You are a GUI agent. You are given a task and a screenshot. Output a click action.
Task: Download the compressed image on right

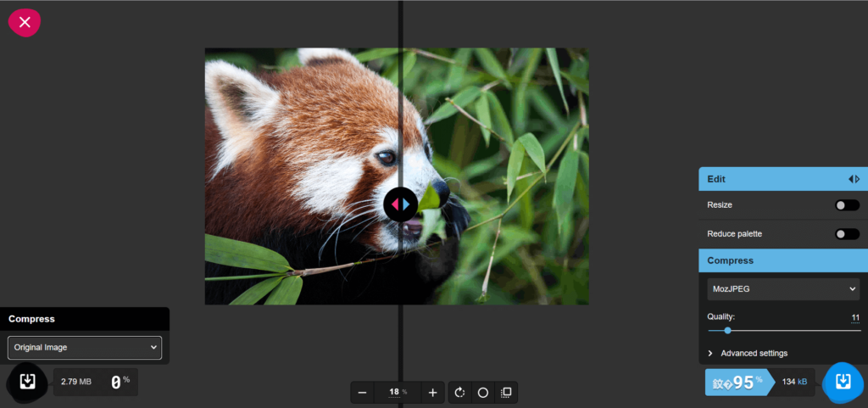[x=843, y=382]
